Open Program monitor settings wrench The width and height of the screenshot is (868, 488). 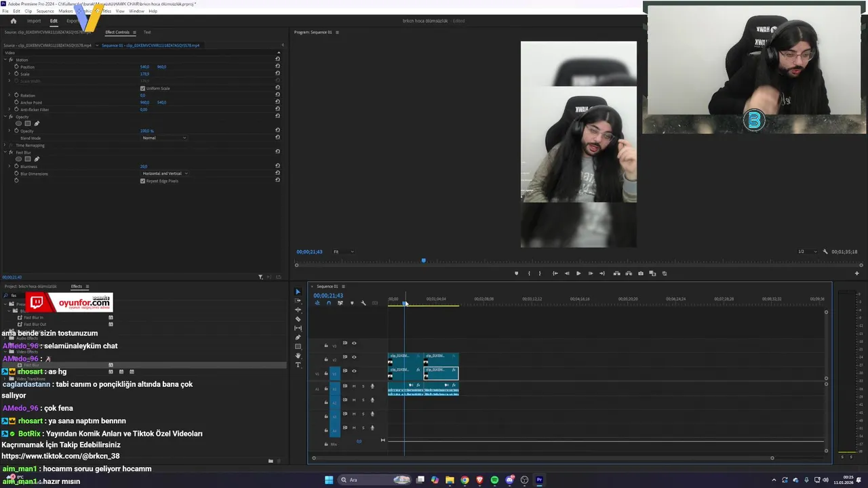(x=825, y=251)
